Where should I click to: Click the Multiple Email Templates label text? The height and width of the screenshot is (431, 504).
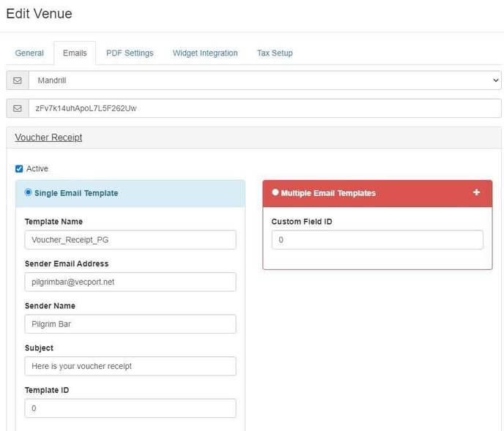click(328, 193)
